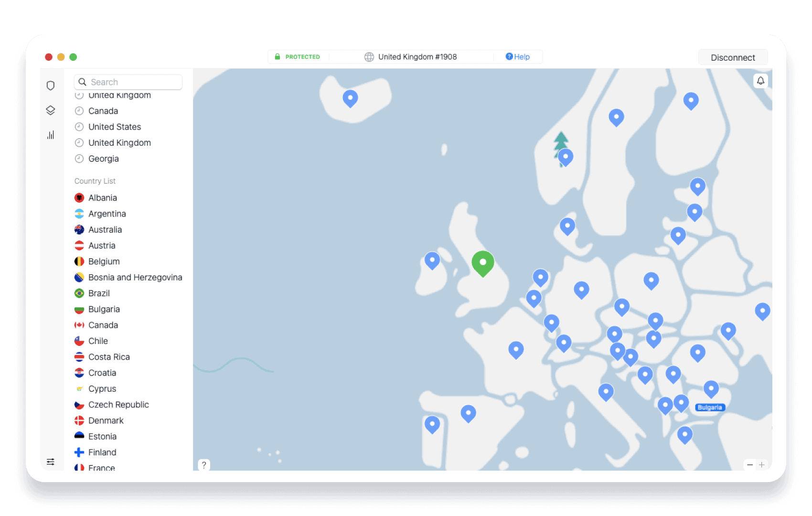Click the Bulgaria map label
Image resolution: width=812 pixels, height=516 pixels.
pyautogui.click(x=710, y=408)
